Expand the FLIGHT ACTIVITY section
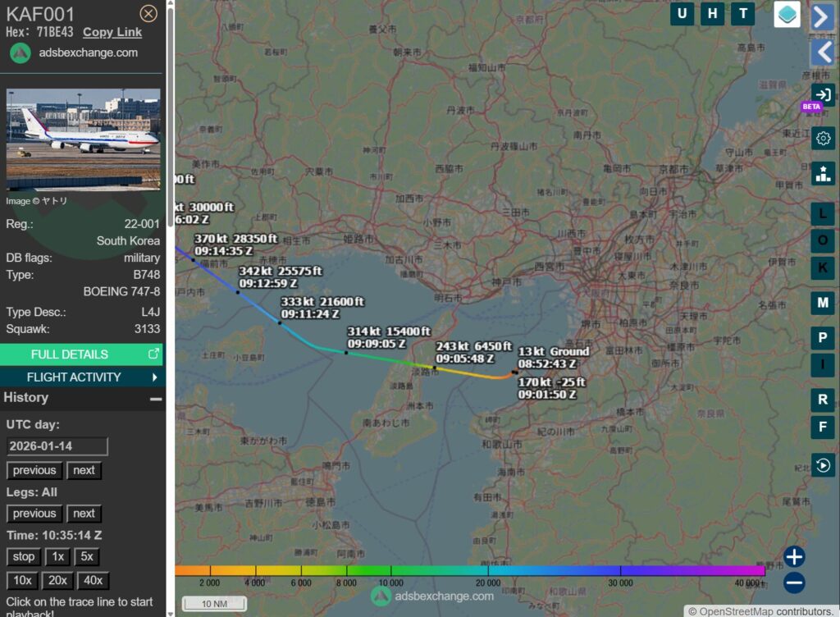The height and width of the screenshot is (617, 840). click(82, 377)
